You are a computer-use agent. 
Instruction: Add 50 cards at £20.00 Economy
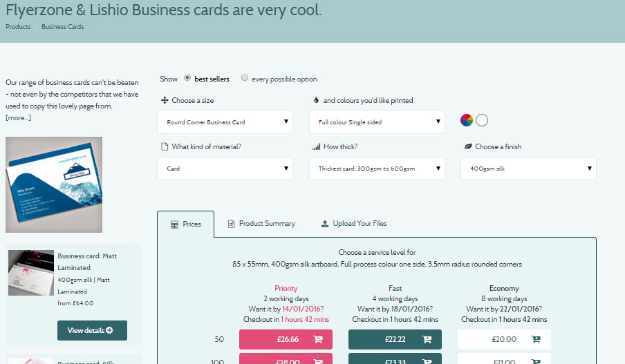tap(504, 339)
